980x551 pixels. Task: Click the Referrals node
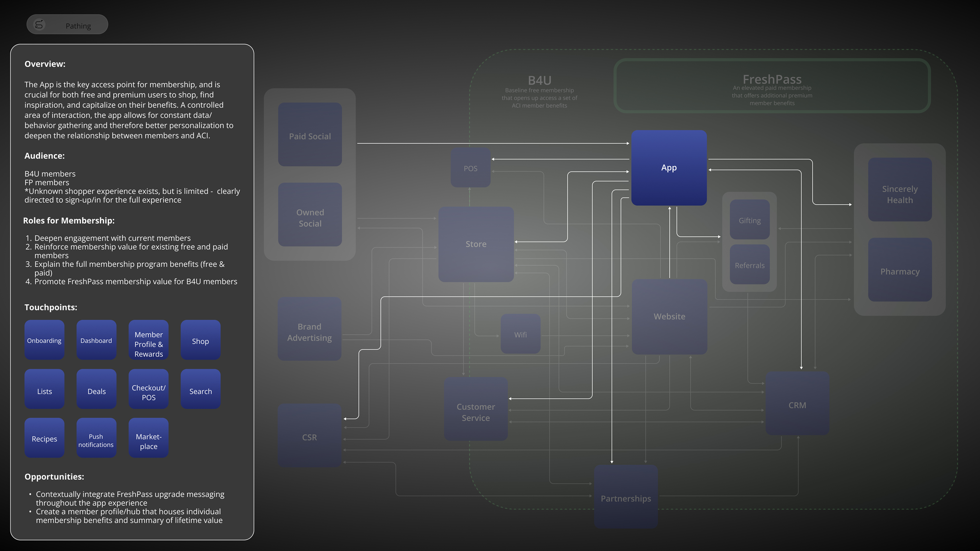[x=749, y=264]
